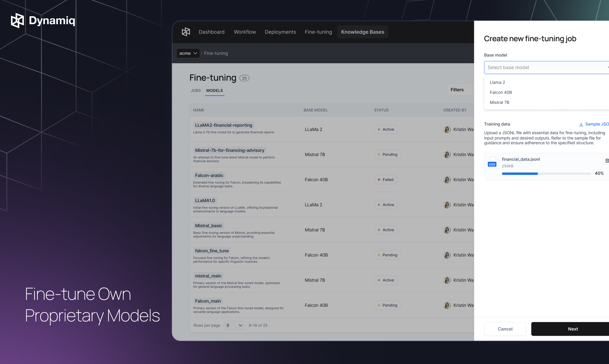
Task: Go to the Workflow page
Action: click(x=245, y=32)
